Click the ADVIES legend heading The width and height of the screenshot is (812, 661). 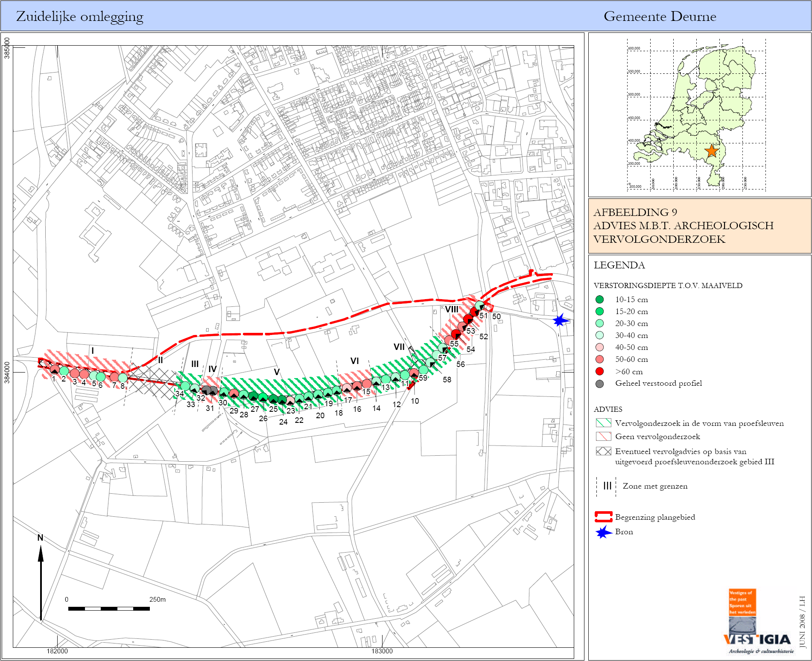coord(608,409)
